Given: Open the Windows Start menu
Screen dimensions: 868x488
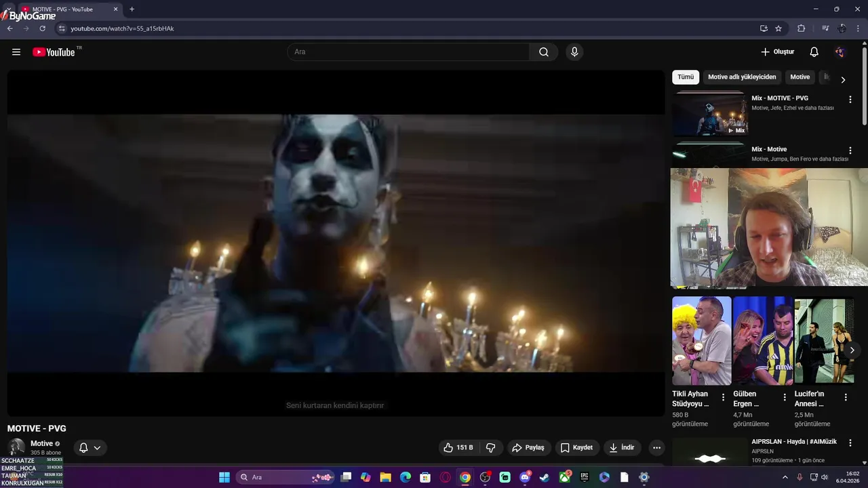Looking at the screenshot, I should coord(224,477).
